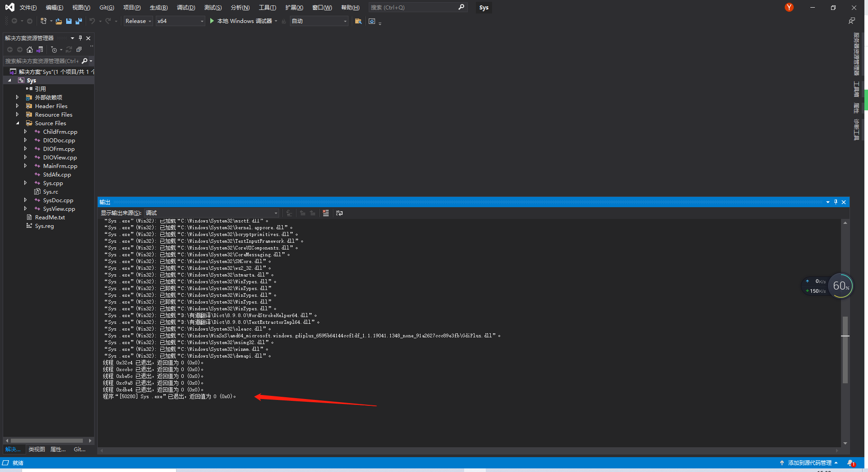Open the New Project toolbar icon
The image size is (868, 472).
pyautogui.click(x=44, y=21)
